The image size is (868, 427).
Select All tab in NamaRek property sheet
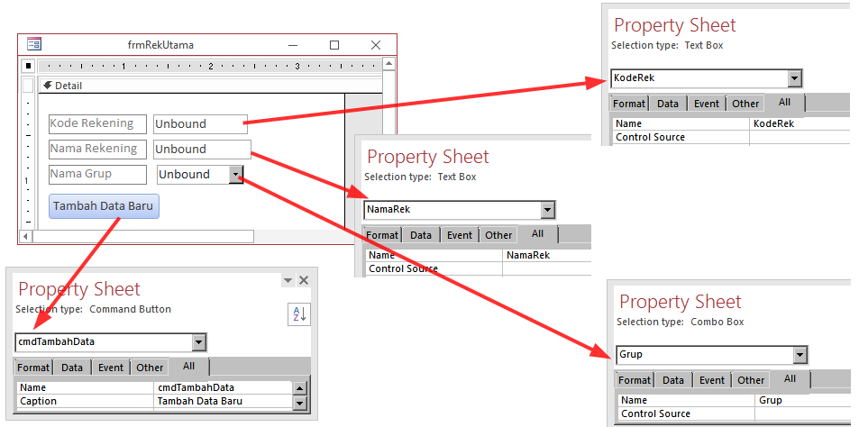click(537, 234)
